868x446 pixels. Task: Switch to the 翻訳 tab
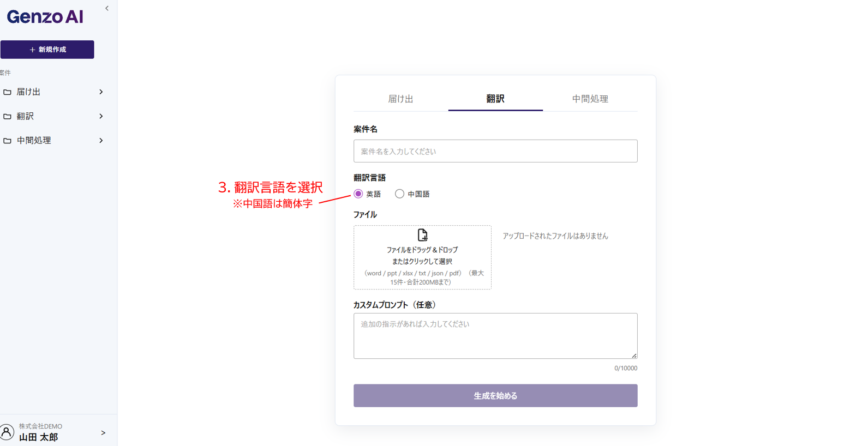495,99
